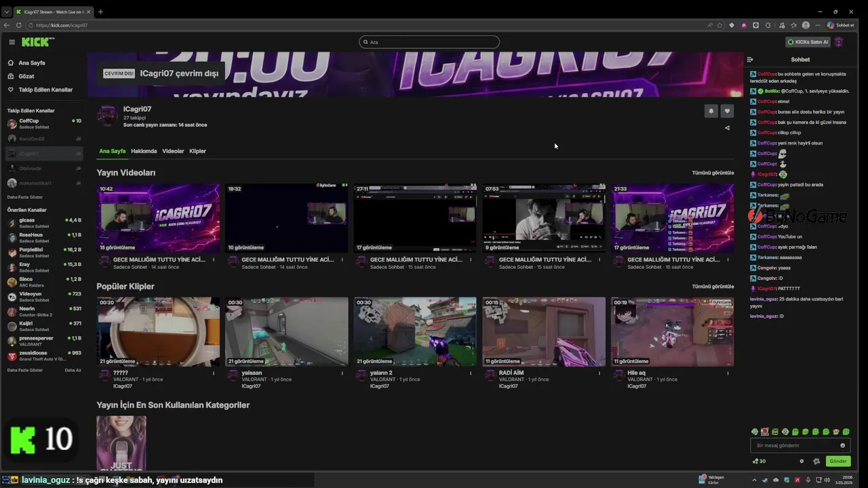Open the 27:11 stream video thumbnail
The image size is (868, 488).
[415, 218]
